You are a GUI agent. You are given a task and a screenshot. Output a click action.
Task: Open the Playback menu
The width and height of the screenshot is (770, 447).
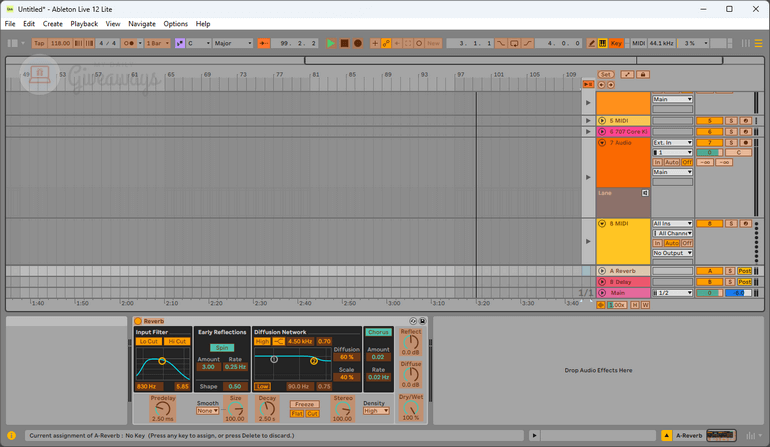84,24
